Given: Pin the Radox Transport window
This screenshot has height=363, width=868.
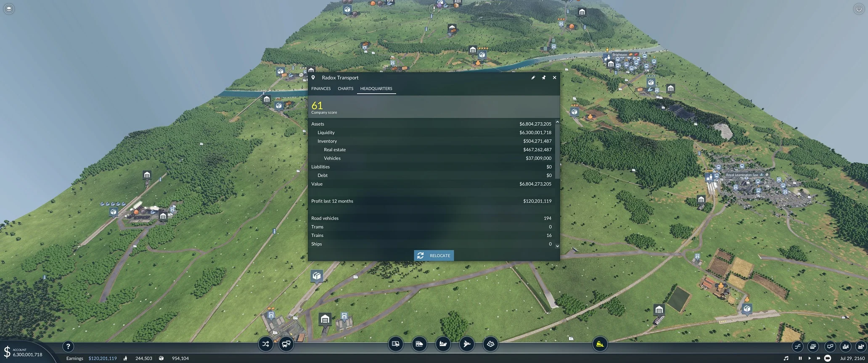Looking at the screenshot, I should click(544, 78).
